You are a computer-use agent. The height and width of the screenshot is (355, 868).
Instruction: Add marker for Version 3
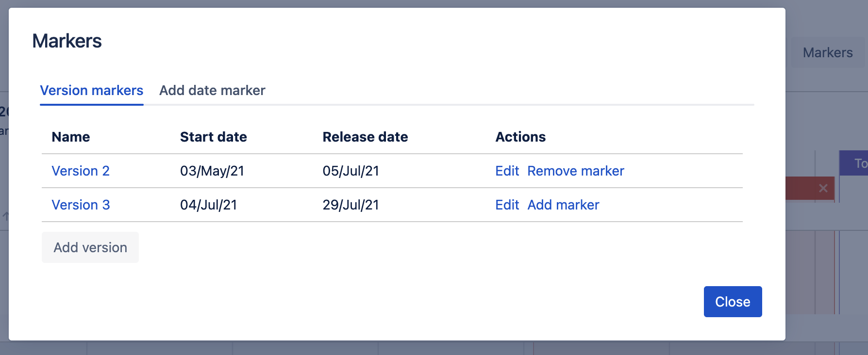coord(563,205)
